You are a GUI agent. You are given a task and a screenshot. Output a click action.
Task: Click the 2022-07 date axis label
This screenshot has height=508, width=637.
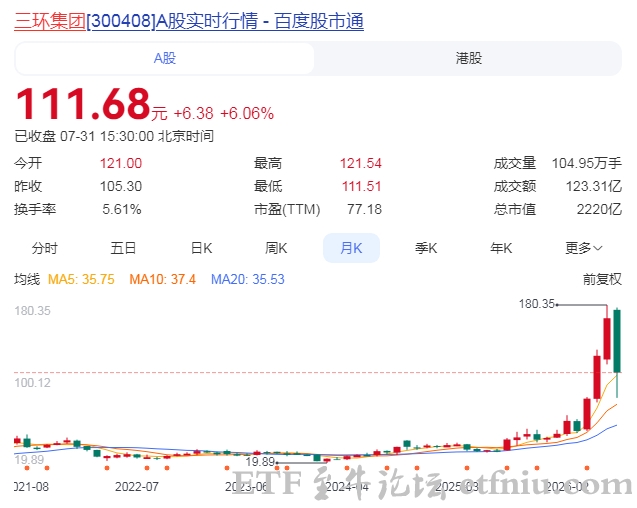click(x=136, y=486)
